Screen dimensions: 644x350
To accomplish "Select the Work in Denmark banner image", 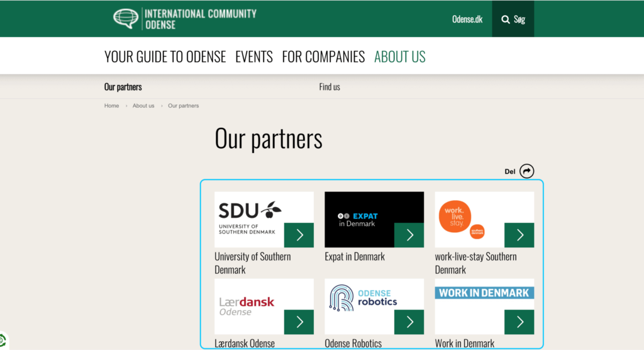I will coord(484,307).
